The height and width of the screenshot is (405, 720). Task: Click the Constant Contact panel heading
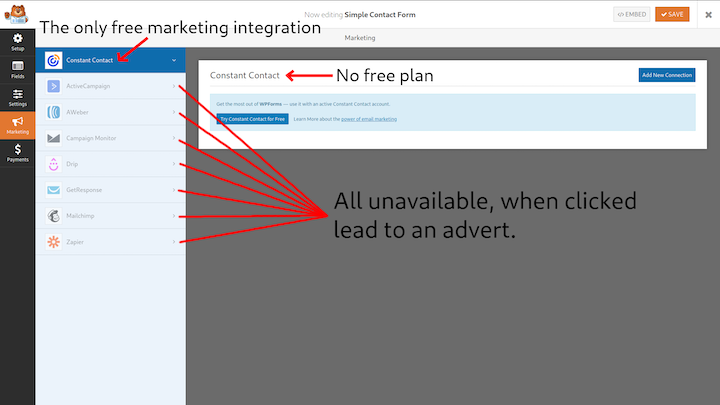tap(245, 75)
